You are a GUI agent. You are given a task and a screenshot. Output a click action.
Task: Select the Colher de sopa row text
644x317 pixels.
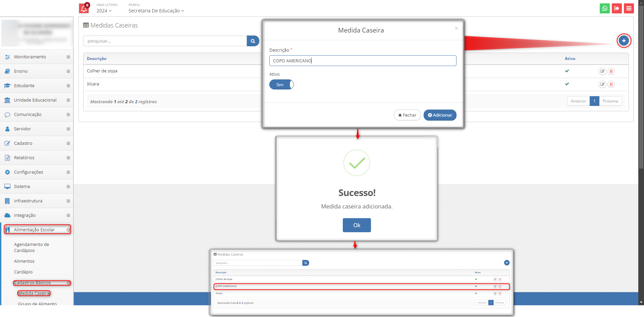click(102, 71)
